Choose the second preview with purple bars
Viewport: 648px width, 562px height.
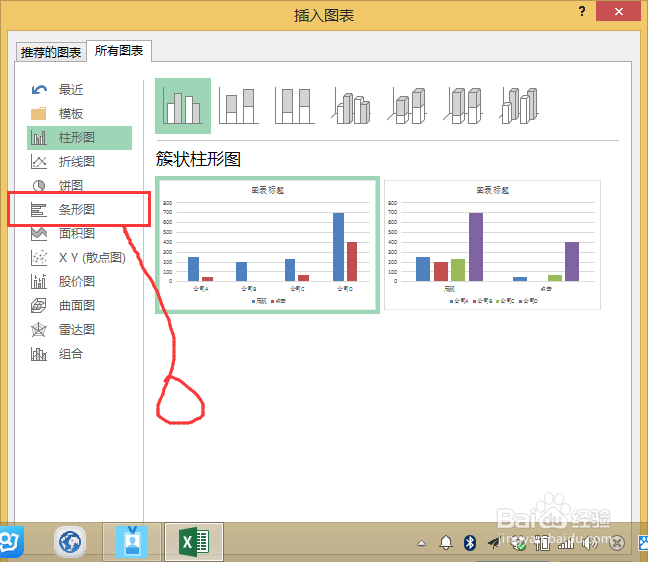(x=492, y=245)
